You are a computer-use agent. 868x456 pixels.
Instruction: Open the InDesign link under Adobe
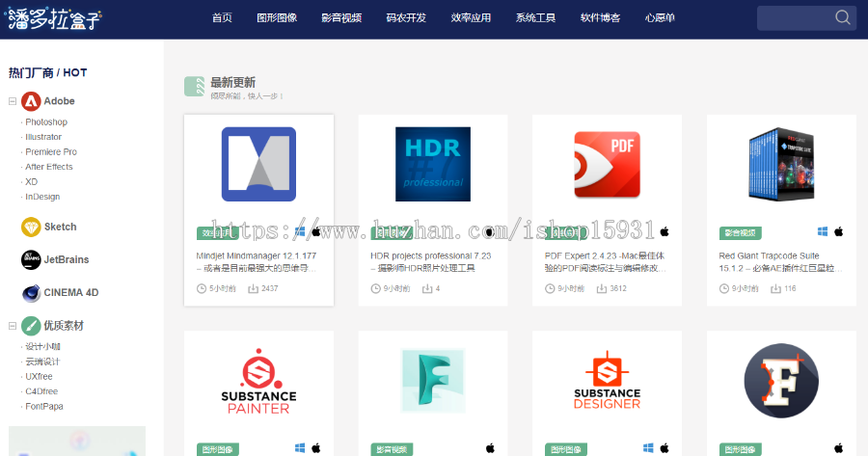[42, 197]
